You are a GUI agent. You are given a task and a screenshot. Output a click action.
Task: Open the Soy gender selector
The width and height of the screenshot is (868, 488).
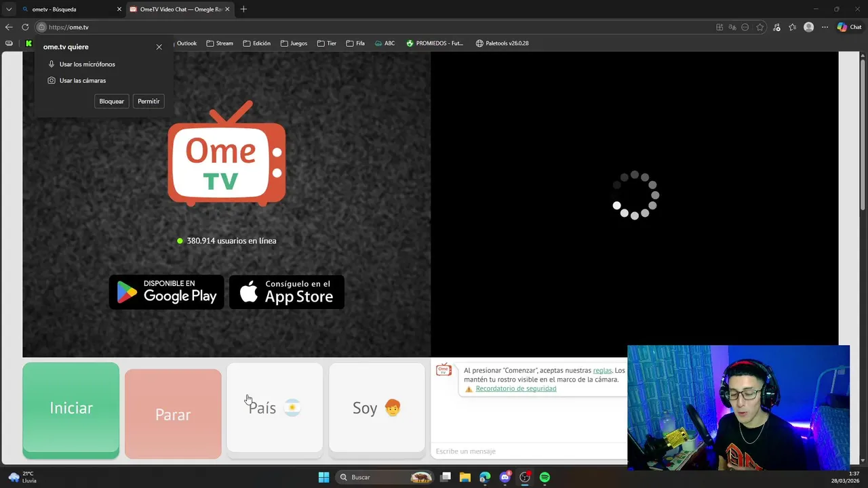[377, 407]
